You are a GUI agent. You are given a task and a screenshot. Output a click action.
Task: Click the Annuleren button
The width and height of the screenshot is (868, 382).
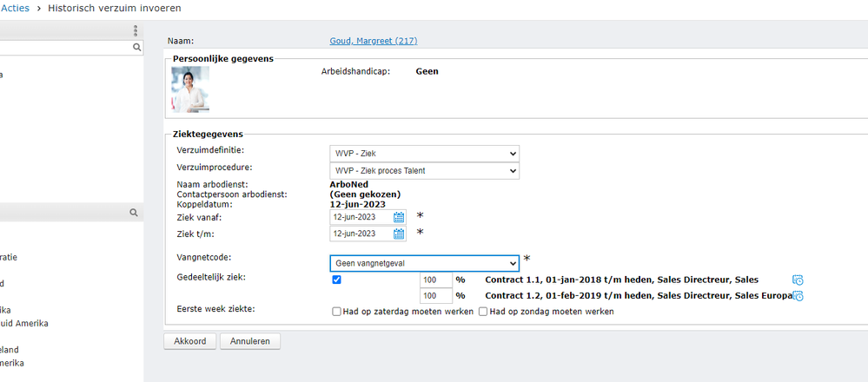(249, 341)
